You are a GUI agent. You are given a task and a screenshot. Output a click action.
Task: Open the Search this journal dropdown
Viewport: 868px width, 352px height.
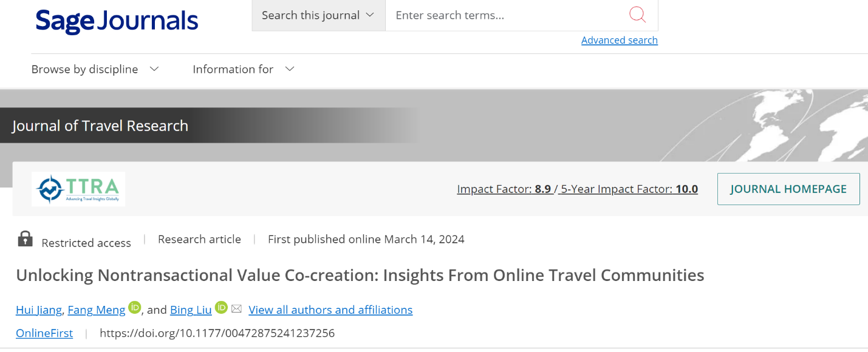pos(318,15)
